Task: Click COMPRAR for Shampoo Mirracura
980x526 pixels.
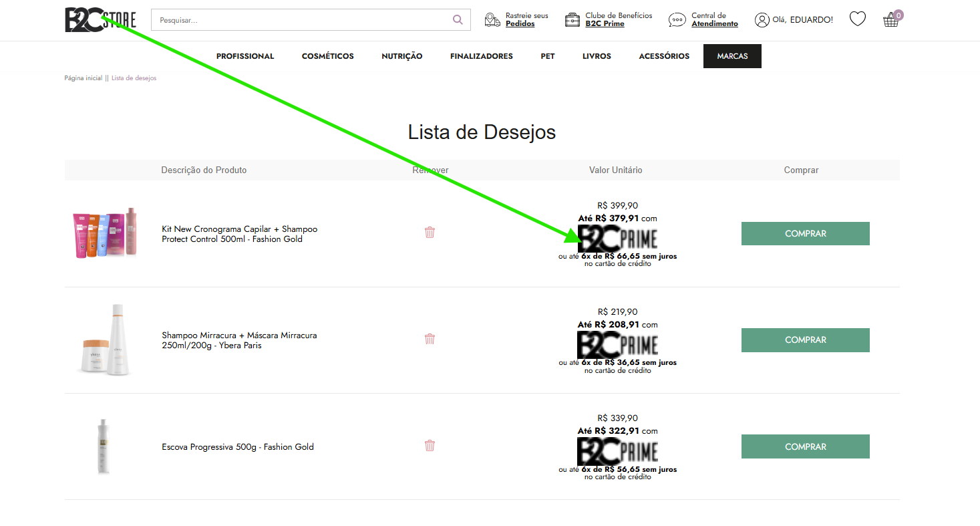Action: [x=806, y=340]
